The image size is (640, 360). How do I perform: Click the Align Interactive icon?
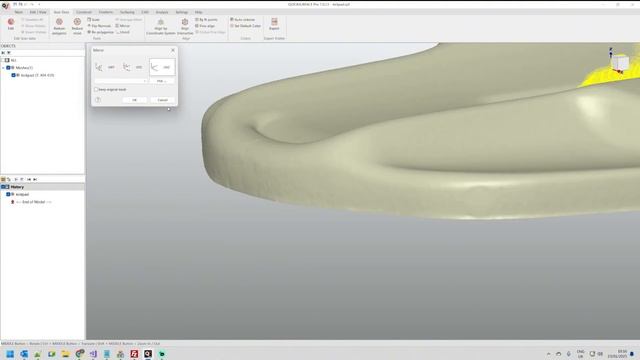pyautogui.click(x=185, y=26)
